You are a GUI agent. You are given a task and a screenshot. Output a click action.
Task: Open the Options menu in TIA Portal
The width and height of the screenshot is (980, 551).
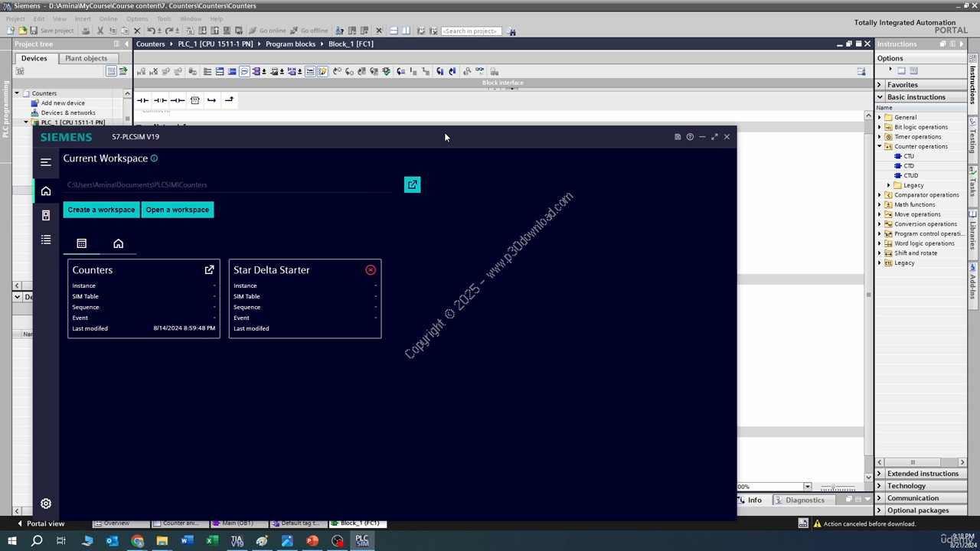[137, 18]
